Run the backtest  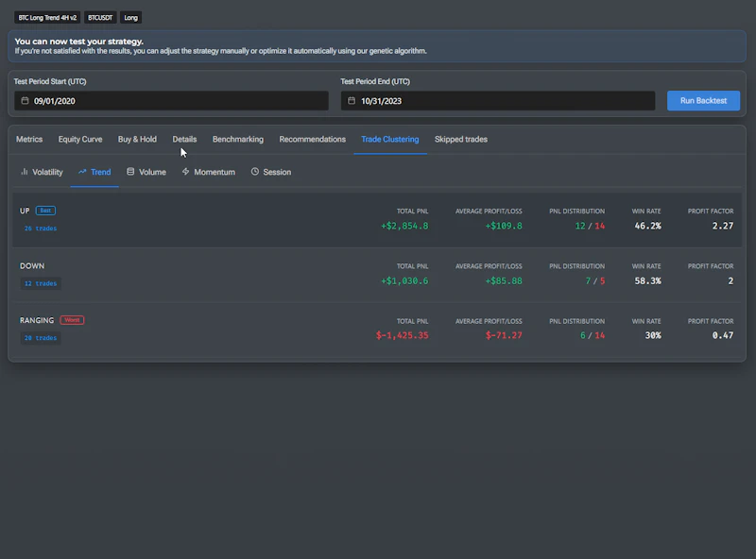(x=703, y=101)
